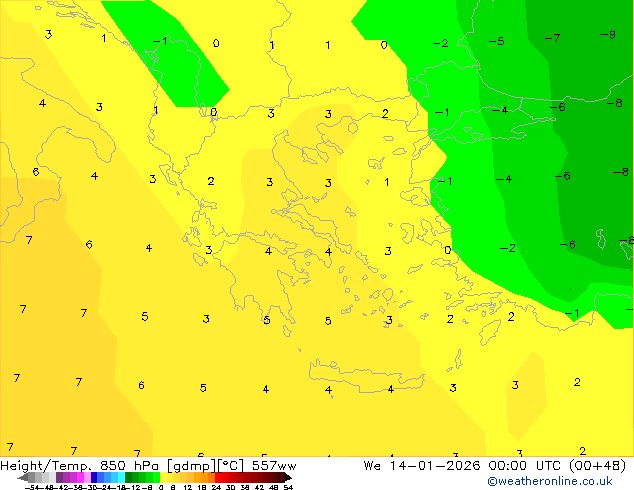This screenshot has height=490, width=634.
Task: Click the We 14-01-2026 00:00 UTC date label
Action: [x=495, y=466]
